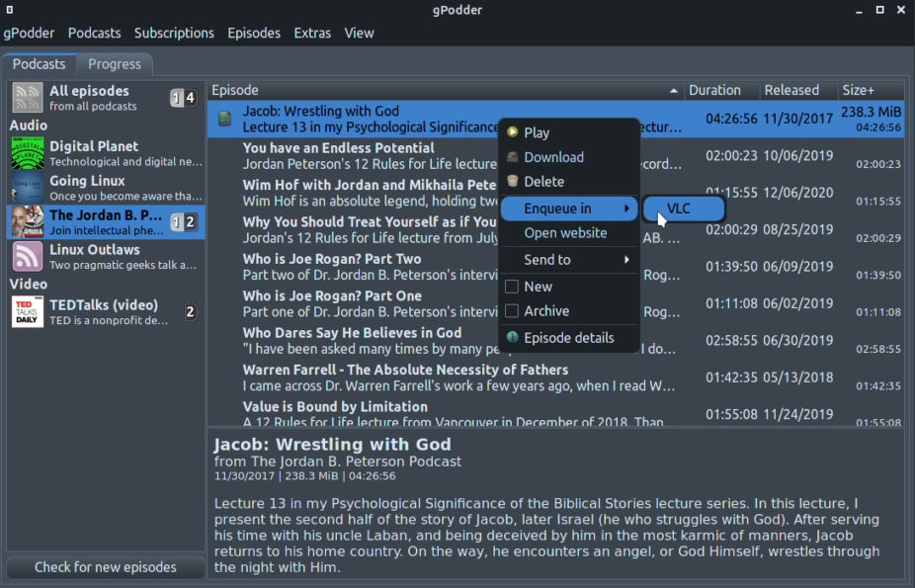Screen dimensions: 915x588
Task: Click the Linux Outlaws pink RSS icon
Action: click(x=28, y=256)
